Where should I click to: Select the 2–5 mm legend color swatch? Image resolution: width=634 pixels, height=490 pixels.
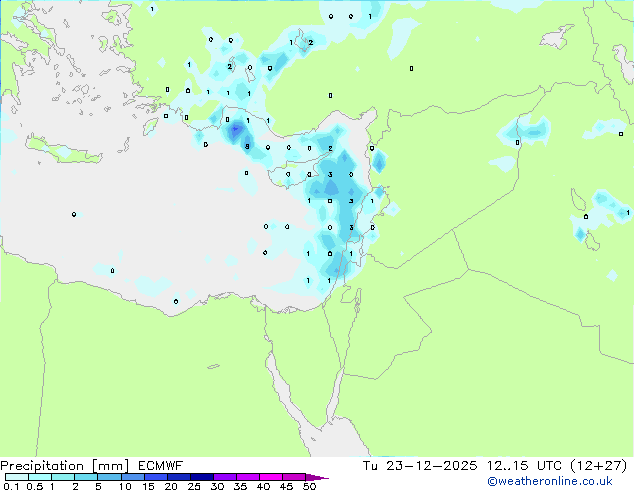click(86, 477)
